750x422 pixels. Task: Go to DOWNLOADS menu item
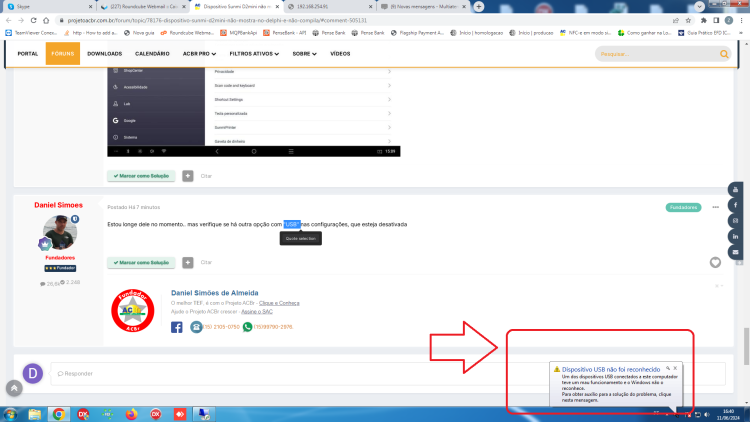click(x=105, y=54)
